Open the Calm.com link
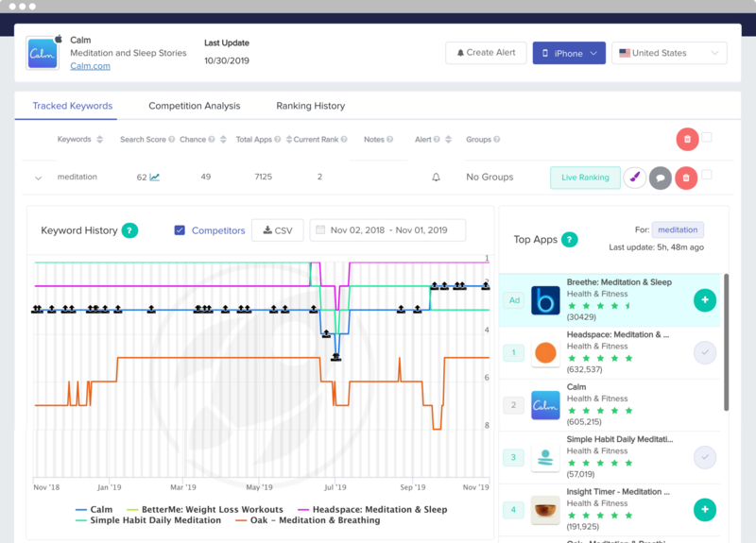Screen dimensions: 756x543 pos(90,66)
